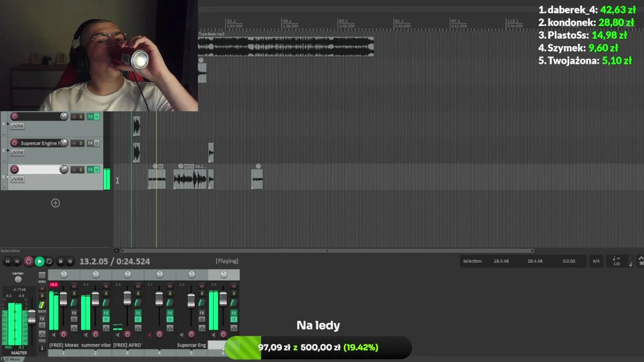
Task: Solo the [FREE] AFRO mixer channel
Action: [x=138, y=294]
